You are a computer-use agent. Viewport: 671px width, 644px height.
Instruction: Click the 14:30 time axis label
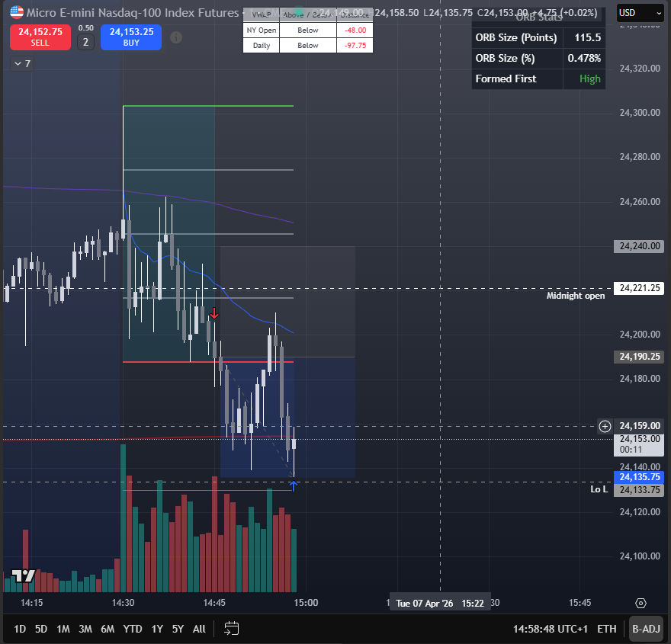click(123, 603)
